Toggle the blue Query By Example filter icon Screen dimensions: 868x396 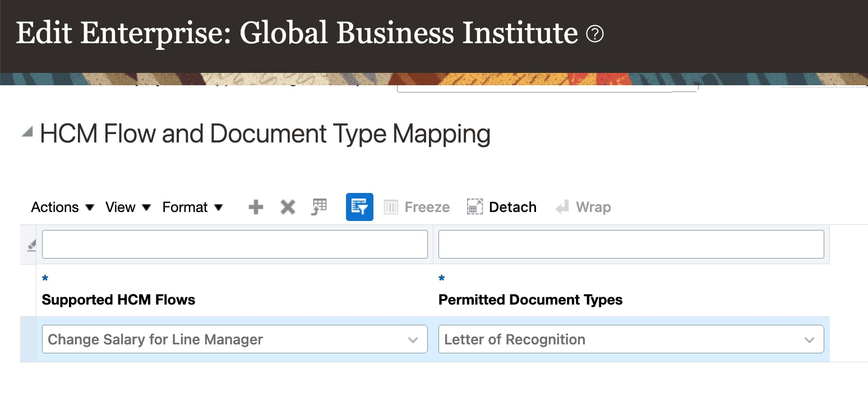point(359,207)
